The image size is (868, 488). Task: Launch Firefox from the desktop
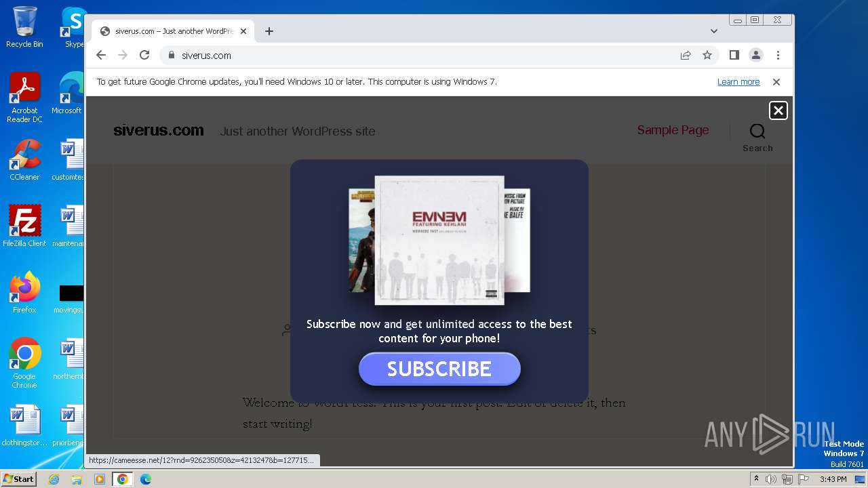pyautogui.click(x=24, y=293)
